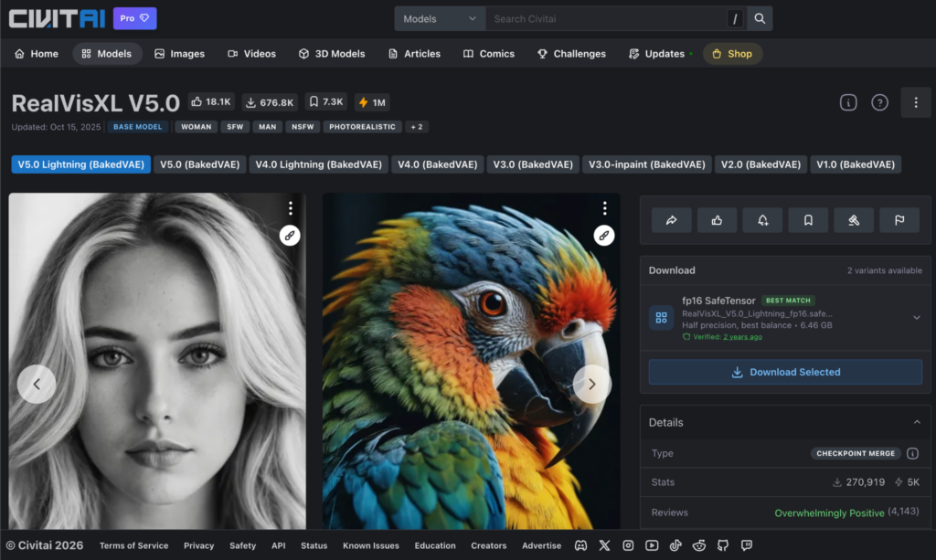Select the V2.0 (BakedVAE) version
The height and width of the screenshot is (560, 936).
[x=761, y=164]
